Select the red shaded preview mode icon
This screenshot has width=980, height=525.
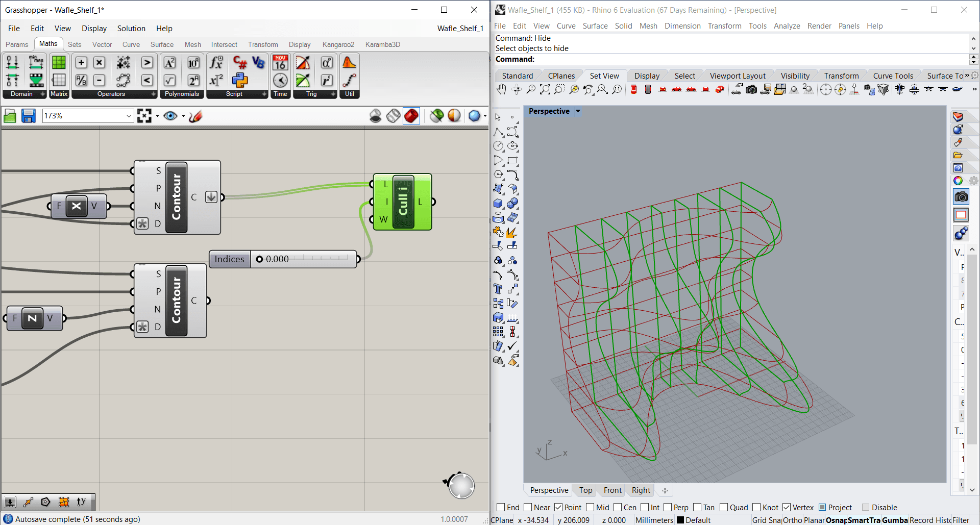coord(411,116)
